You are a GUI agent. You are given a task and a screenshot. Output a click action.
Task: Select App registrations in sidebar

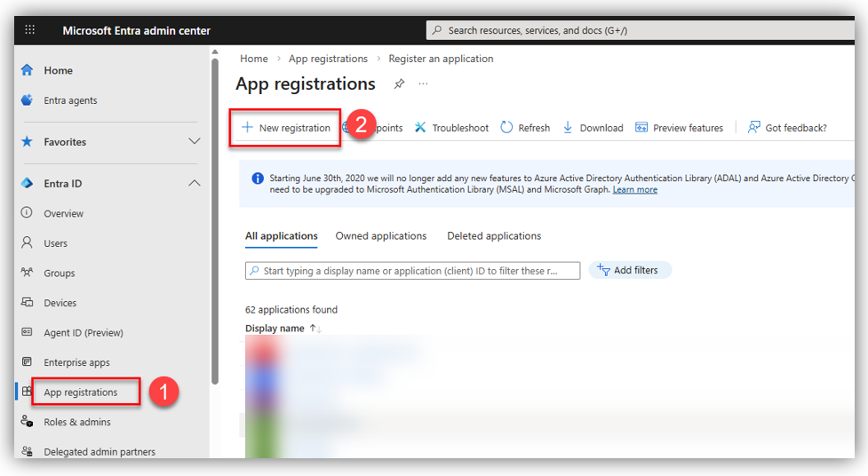(x=81, y=393)
